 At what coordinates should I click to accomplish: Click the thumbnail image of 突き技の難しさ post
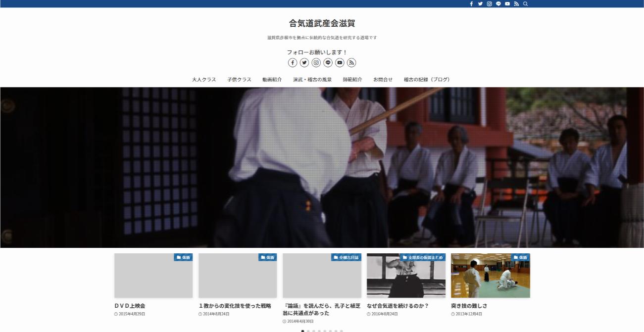(490, 276)
